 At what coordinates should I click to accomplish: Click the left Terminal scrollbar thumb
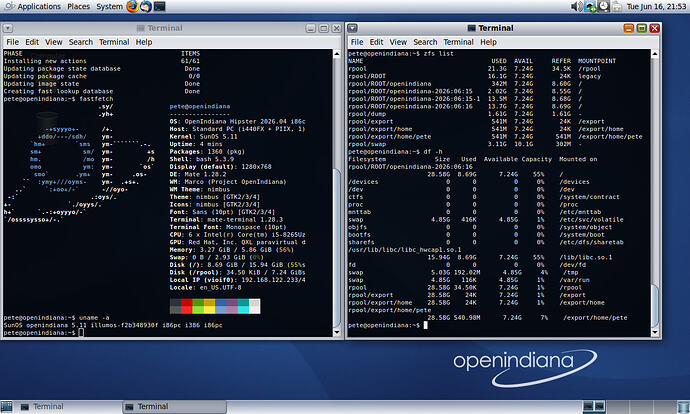click(x=337, y=248)
